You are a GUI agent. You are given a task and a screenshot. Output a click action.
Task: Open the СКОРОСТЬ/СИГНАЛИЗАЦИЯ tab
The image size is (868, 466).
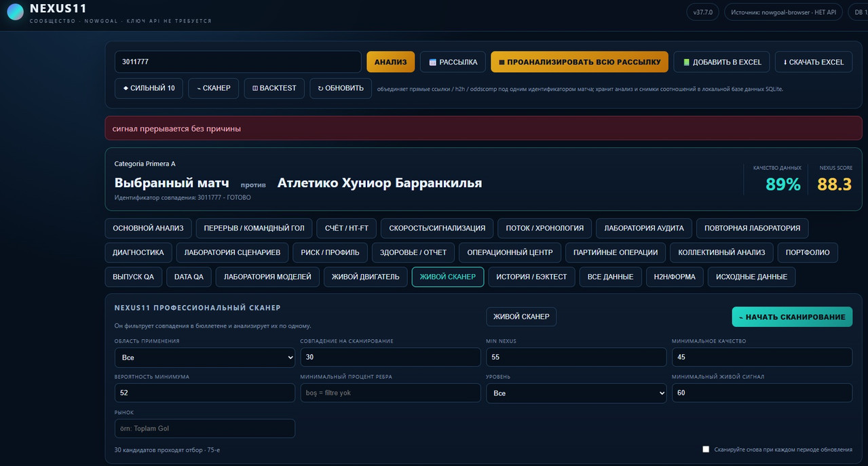click(437, 229)
